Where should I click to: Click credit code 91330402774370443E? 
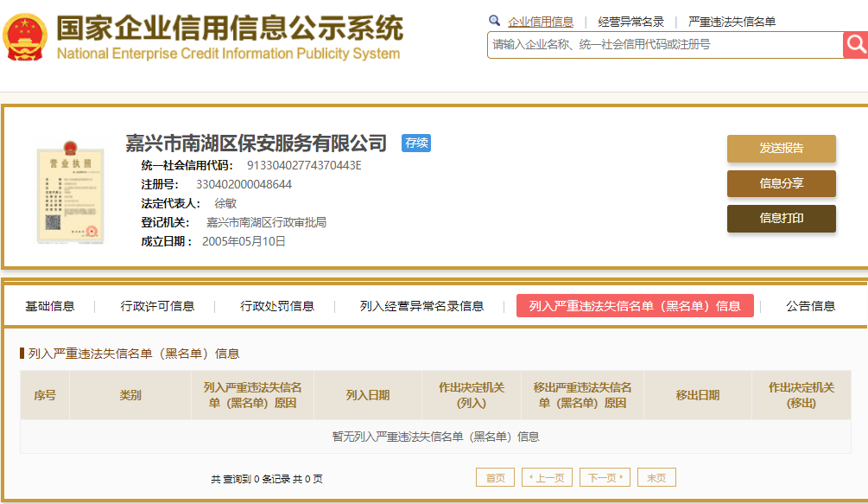[304, 166]
